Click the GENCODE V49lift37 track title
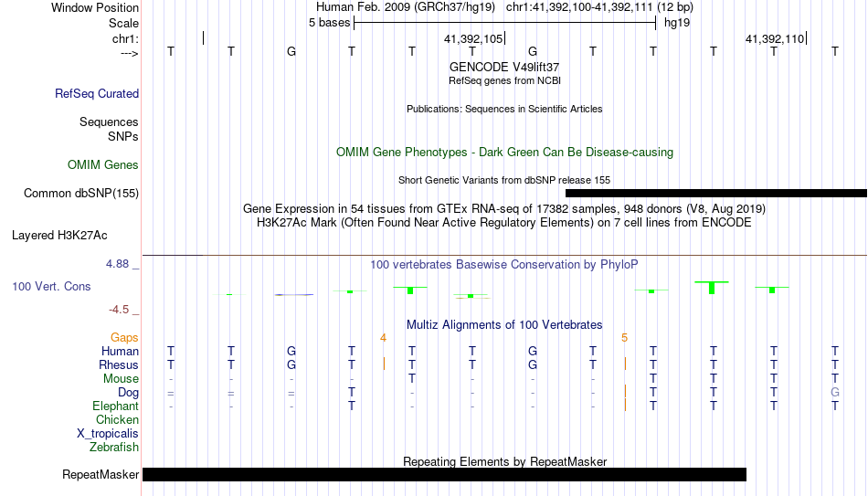This screenshot has width=868, height=496. coord(504,67)
